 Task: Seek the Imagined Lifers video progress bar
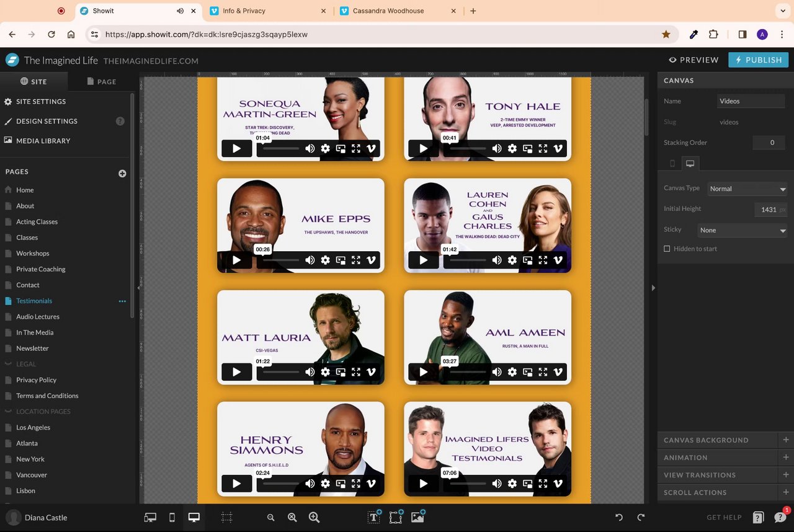[x=468, y=484]
